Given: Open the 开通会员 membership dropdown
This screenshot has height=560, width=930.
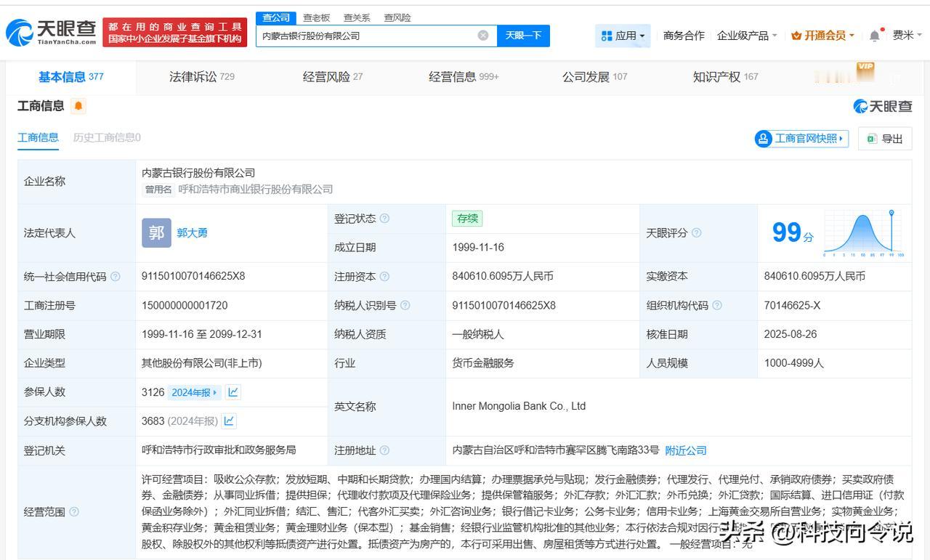Looking at the screenshot, I should [x=823, y=36].
